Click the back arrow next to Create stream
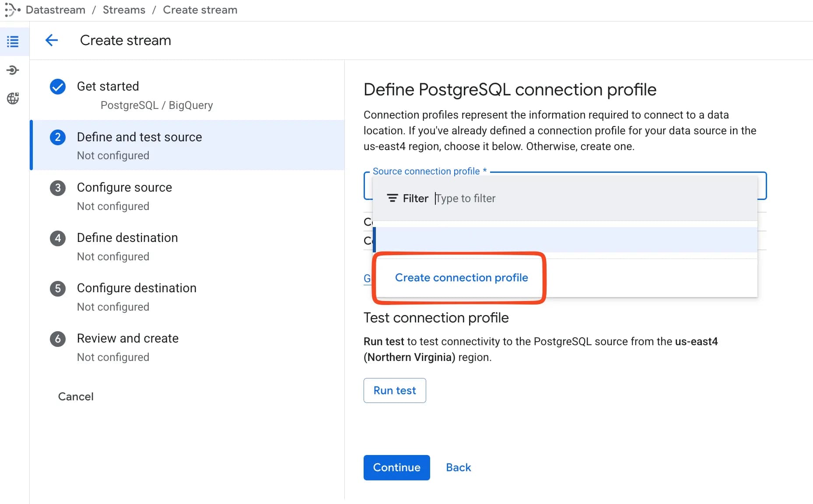Image resolution: width=813 pixels, height=504 pixels. (52, 40)
